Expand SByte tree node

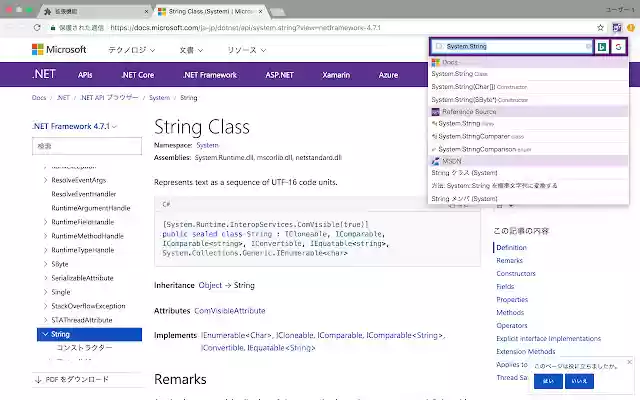pos(45,264)
